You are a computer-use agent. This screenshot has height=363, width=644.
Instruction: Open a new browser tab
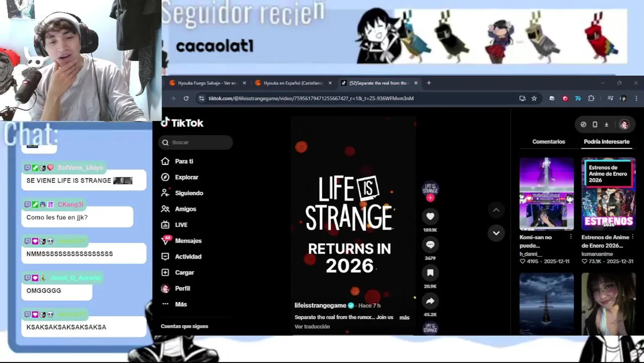tap(429, 83)
